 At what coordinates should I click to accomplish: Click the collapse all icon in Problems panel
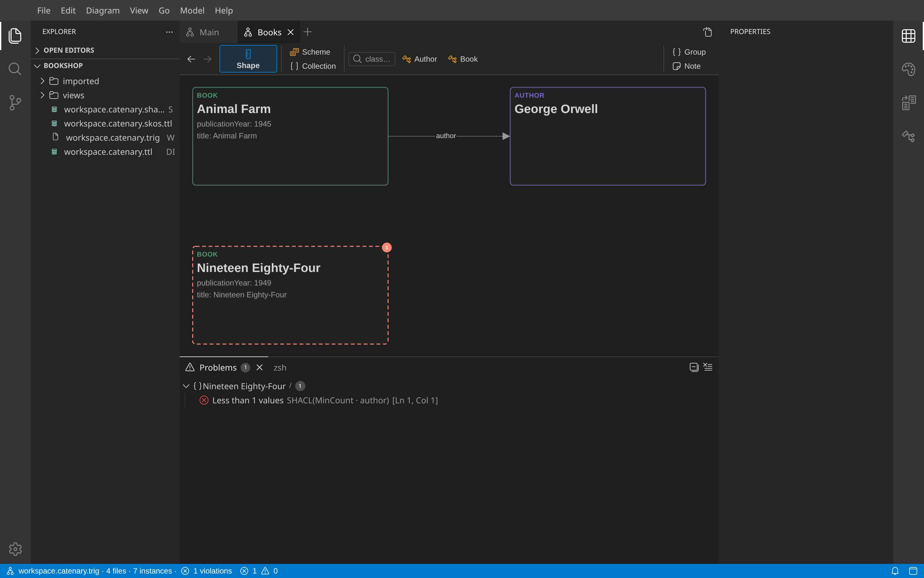pyautogui.click(x=694, y=367)
